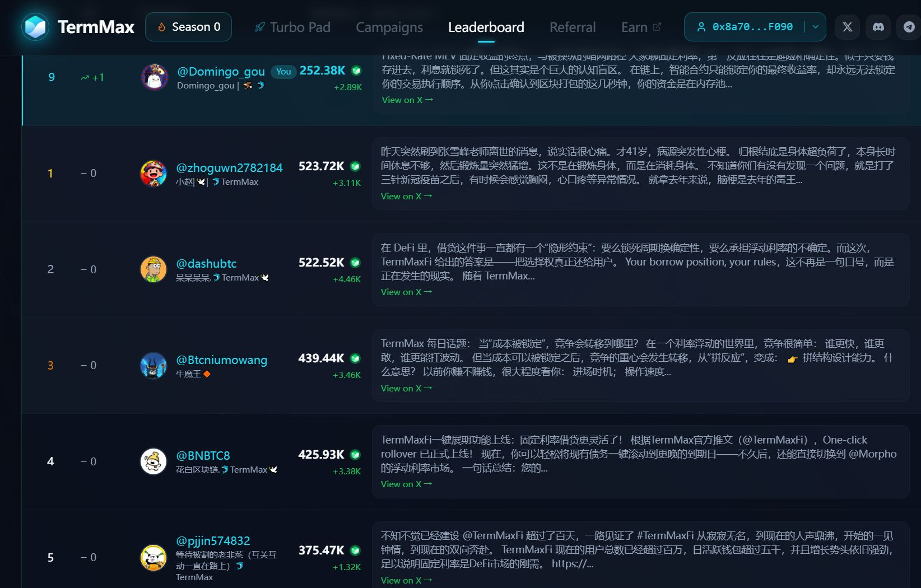Screen dimensions: 921x588
Task: Click View on X for @BNBTC8 post
Action: (406, 484)
